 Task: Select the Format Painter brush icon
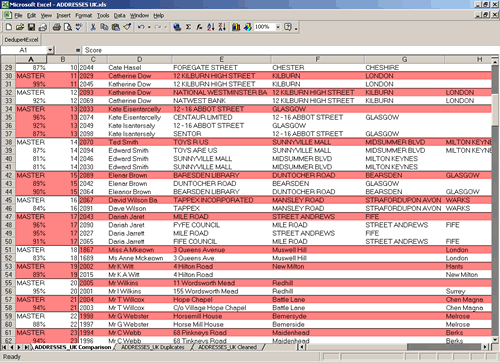(127, 27)
